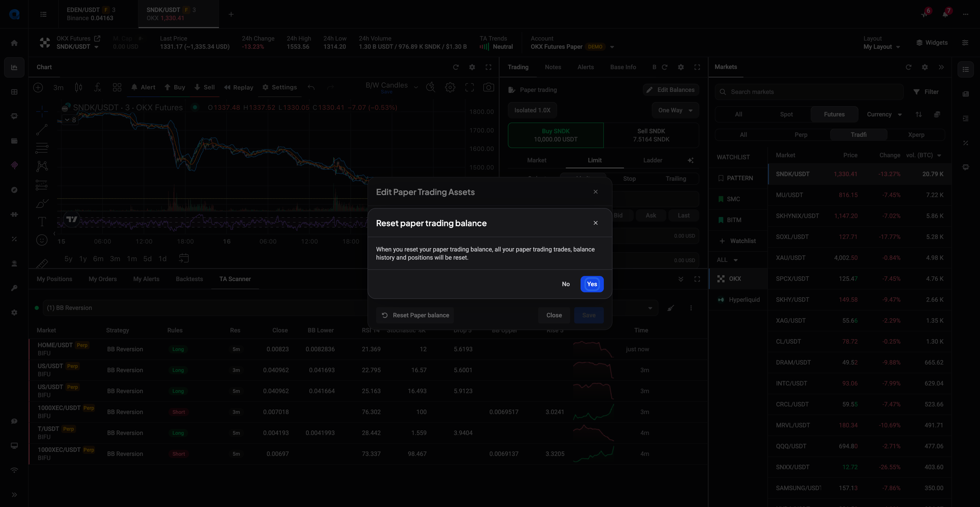Viewport: 980px width, 507px height.
Task: Refresh the Markets panel
Action: click(909, 67)
